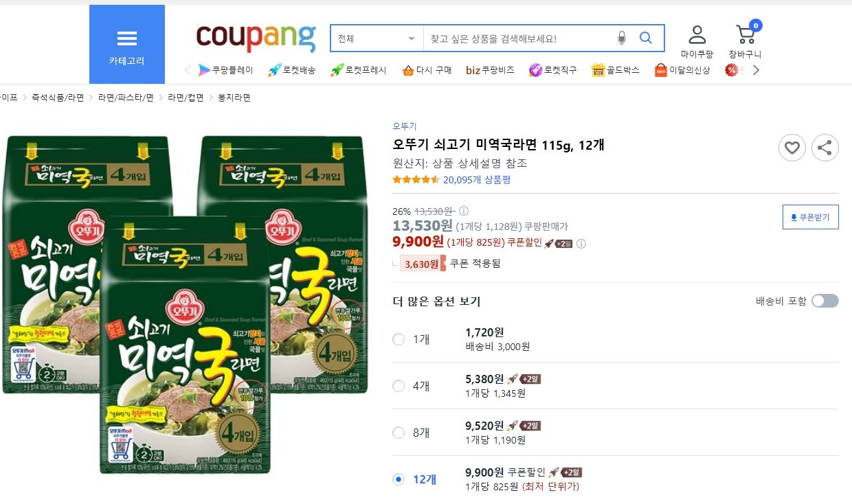The height and width of the screenshot is (504, 852).
Task: Activate voice search microphone icon
Action: 622,38
